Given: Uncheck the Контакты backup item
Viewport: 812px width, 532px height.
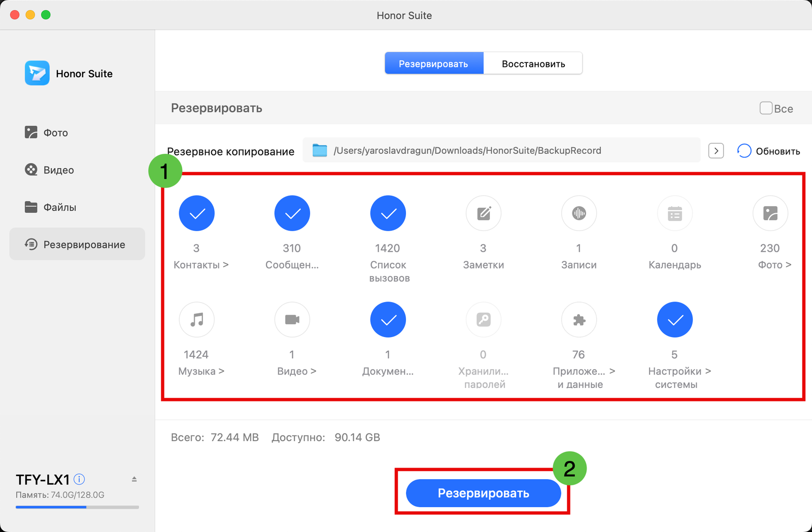Looking at the screenshot, I should pyautogui.click(x=197, y=213).
